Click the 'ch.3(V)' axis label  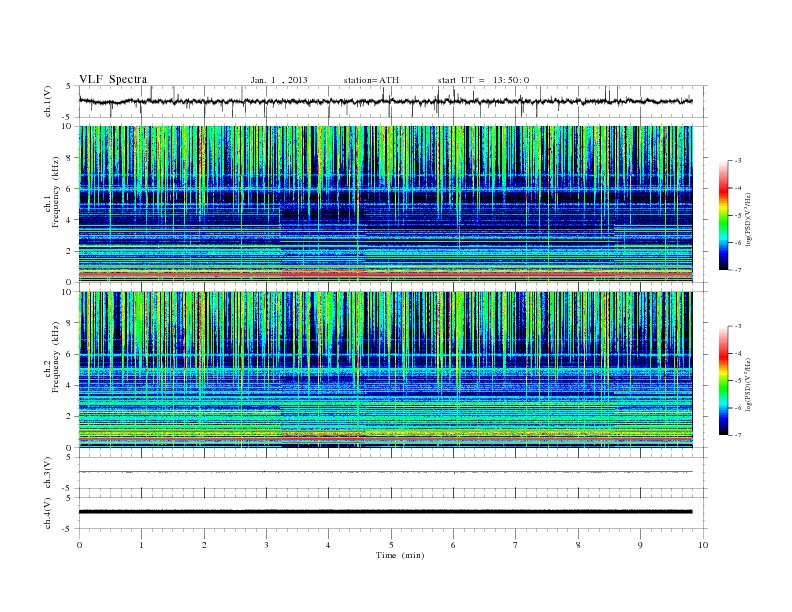48,472
